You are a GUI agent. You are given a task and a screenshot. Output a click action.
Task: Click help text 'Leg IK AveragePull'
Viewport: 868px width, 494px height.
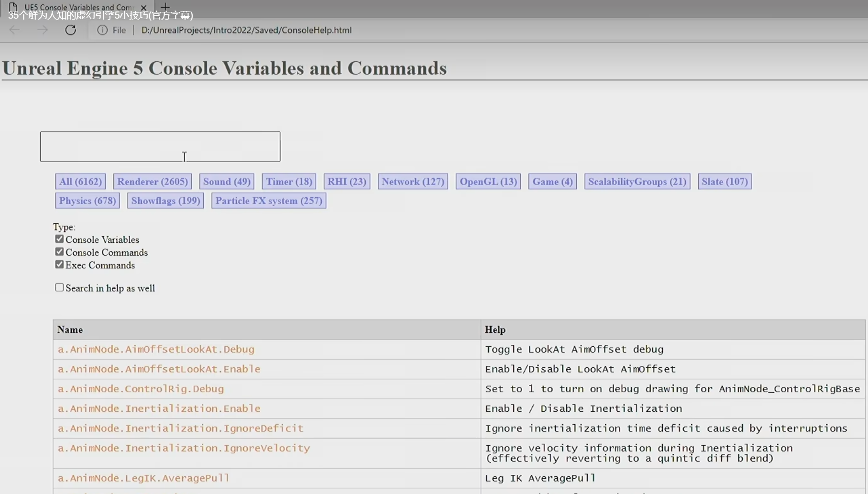click(x=540, y=478)
